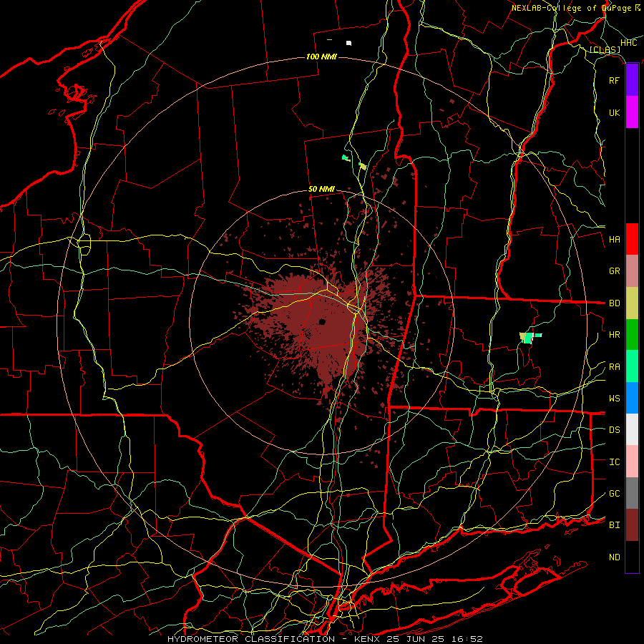This screenshot has height=644, width=644.
Task: Click the GC legend label
Action: [614, 494]
